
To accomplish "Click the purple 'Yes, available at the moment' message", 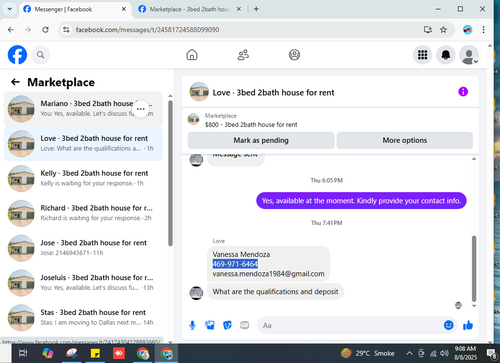I will [361, 201].
